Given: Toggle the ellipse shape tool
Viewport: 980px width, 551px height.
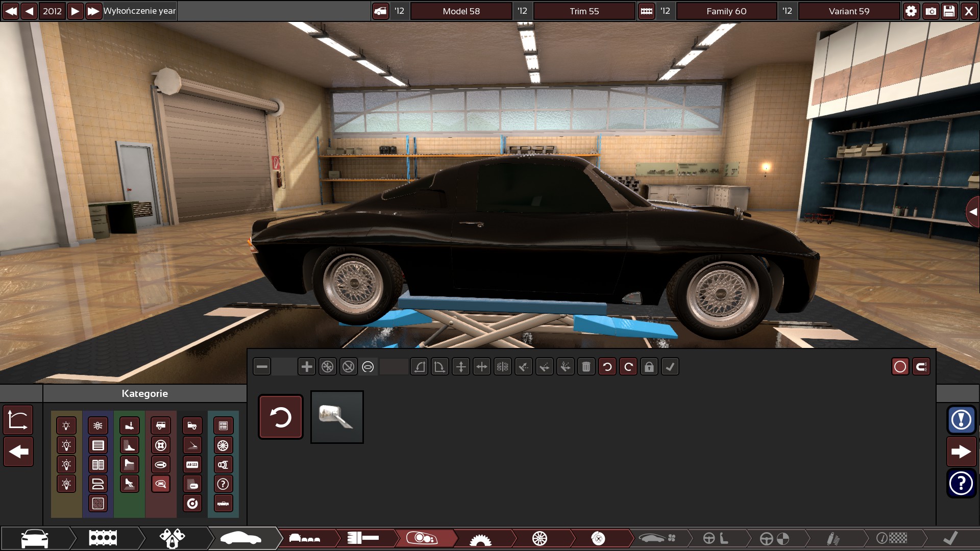Looking at the screenshot, I should click(x=368, y=366).
